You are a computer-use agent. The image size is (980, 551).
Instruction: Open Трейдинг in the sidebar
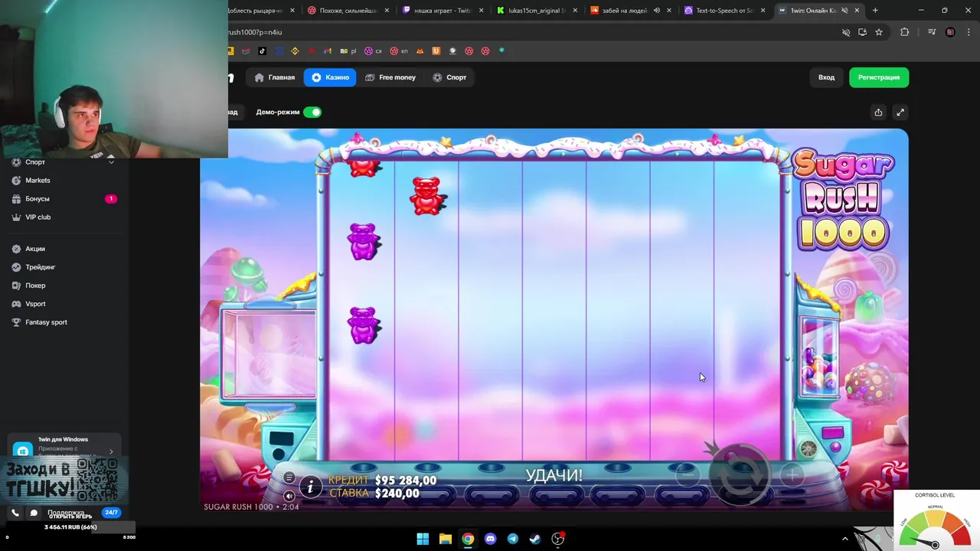[64, 267]
